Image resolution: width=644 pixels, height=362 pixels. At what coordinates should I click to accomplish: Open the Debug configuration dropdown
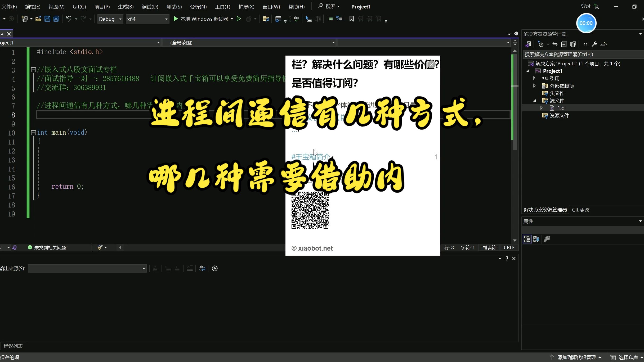point(110,19)
